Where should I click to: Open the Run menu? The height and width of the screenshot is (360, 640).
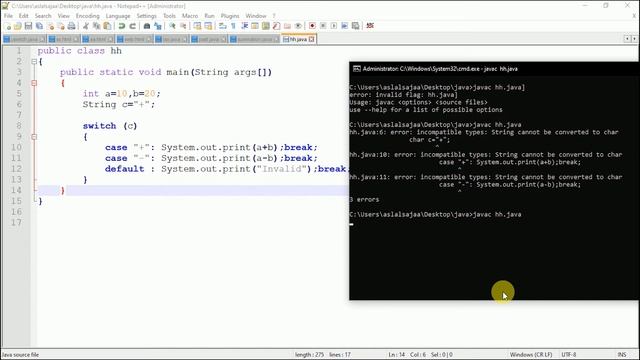(x=209, y=16)
